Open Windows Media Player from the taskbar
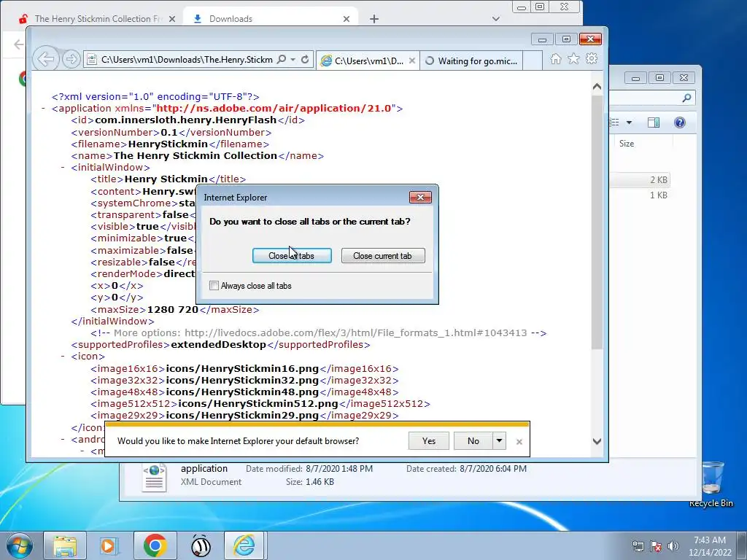 (x=109, y=545)
